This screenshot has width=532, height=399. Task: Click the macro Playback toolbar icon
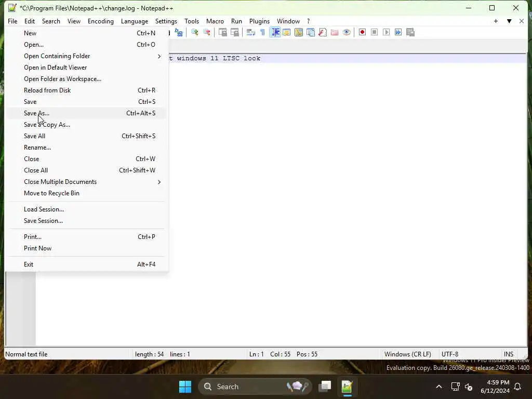386,32
